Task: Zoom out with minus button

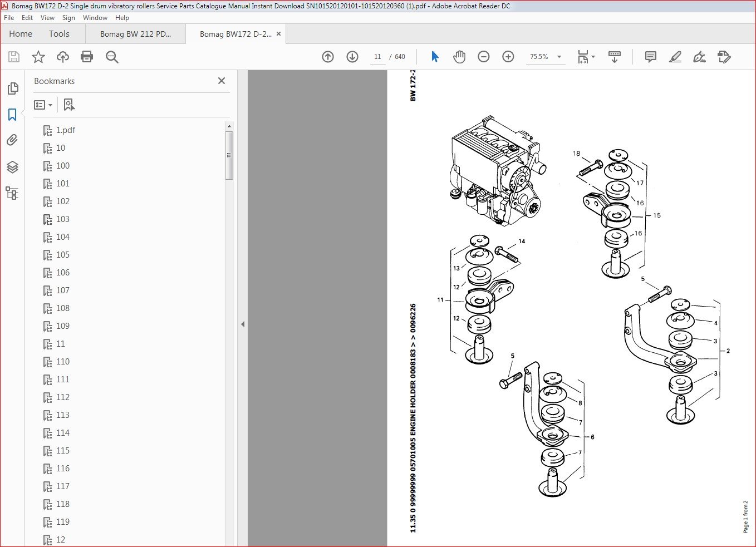Action: tap(484, 57)
